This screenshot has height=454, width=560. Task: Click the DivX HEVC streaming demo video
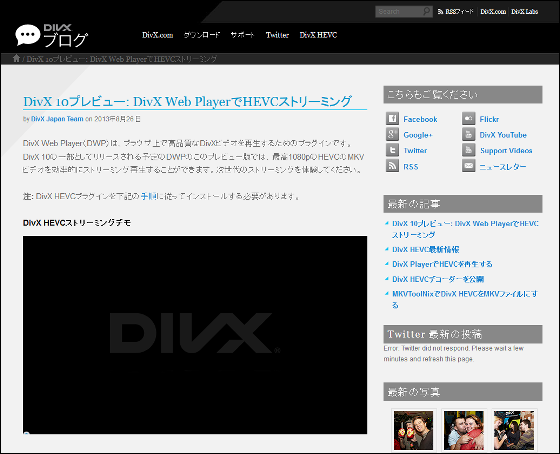click(195, 335)
